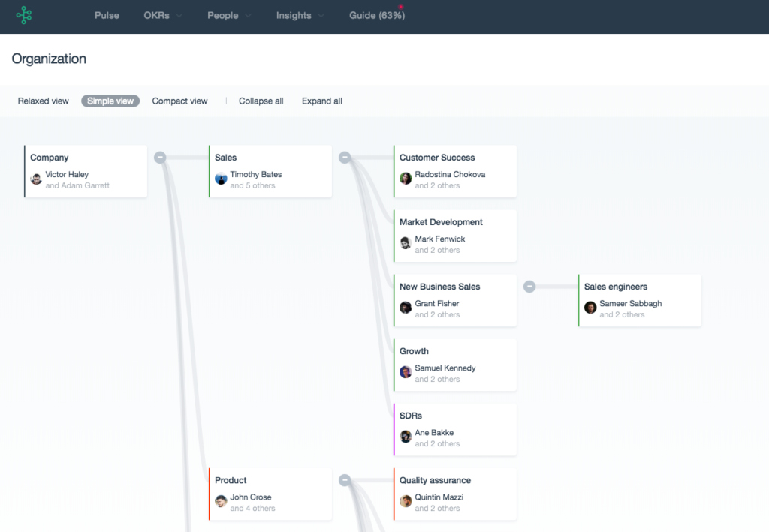Open the New Business Sales title
This screenshot has height=532, width=769.
[x=439, y=287]
